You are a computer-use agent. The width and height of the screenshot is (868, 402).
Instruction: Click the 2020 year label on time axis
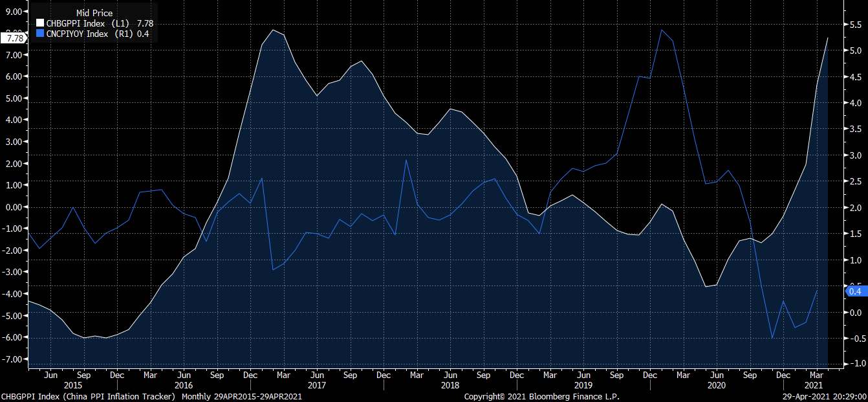[716, 385]
